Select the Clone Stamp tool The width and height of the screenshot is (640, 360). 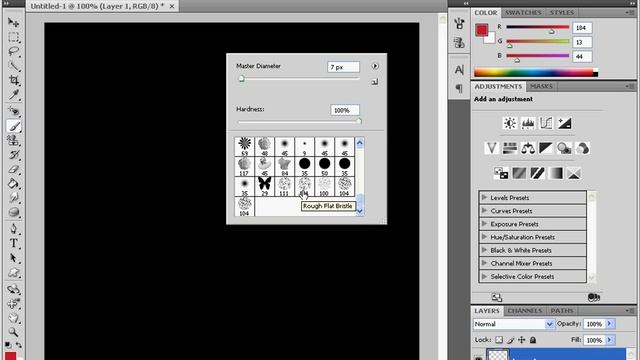13,140
